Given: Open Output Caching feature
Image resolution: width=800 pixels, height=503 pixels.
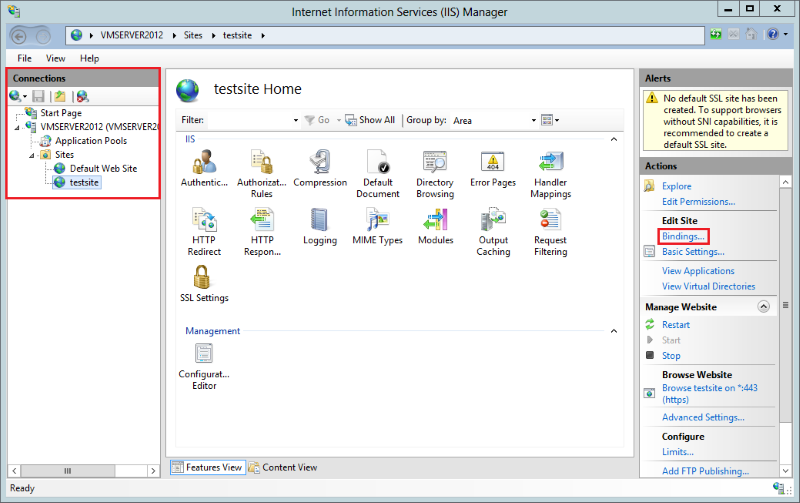Looking at the screenshot, I should [x=493, y=231].
